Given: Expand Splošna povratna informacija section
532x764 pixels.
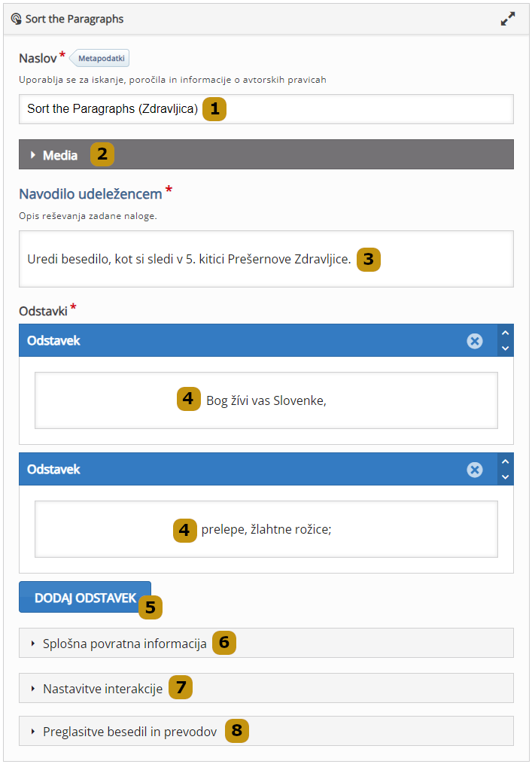Looking at the screenshot, I should coord(124,644).
